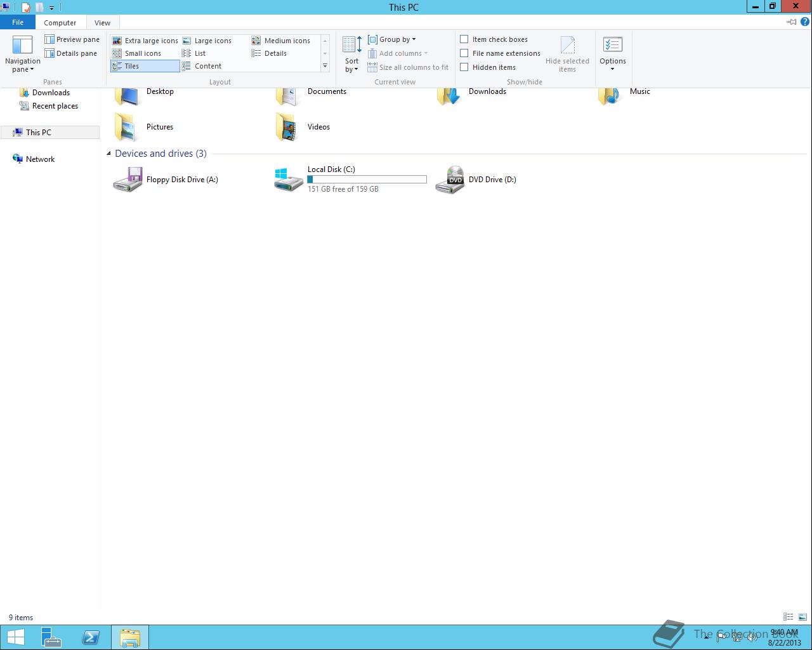Switch to details view via status bar icon
This screenshot has width=812, height=650.
[x=788, y=617]
